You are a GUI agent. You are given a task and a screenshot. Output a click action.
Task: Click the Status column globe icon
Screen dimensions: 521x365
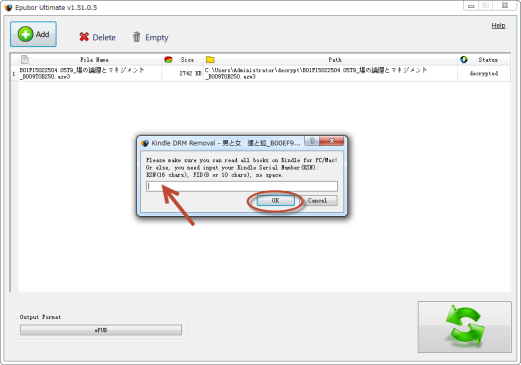click(x=464, y=60)
